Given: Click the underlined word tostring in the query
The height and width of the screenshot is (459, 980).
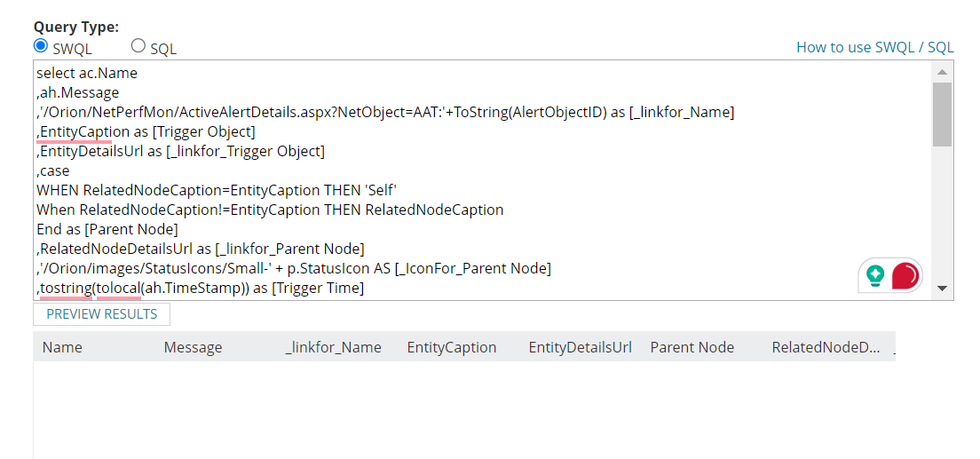Looking at the screenshot, I should [x=66, y=288].
